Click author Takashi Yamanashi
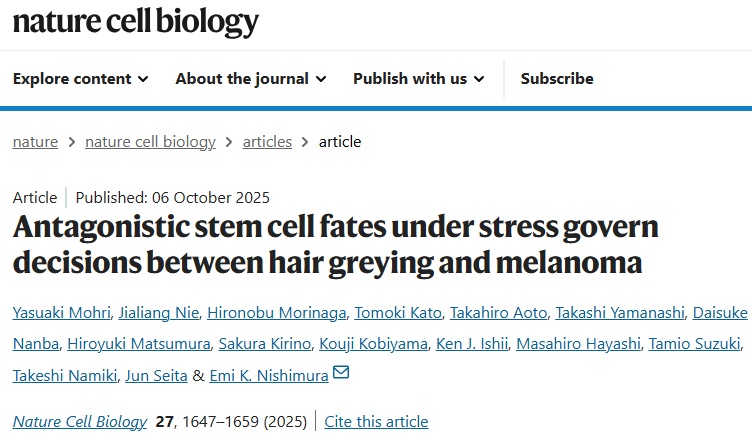752x439 pixels. click(618, 313)
